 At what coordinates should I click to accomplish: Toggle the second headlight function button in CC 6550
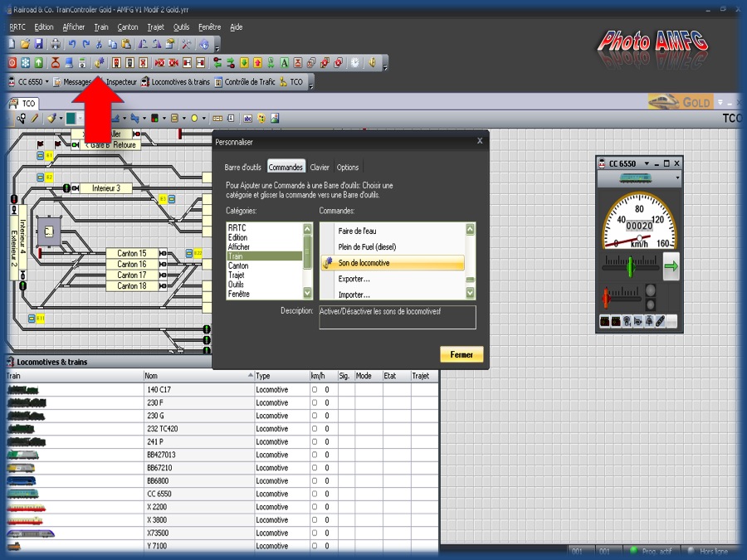coord(616,321)
